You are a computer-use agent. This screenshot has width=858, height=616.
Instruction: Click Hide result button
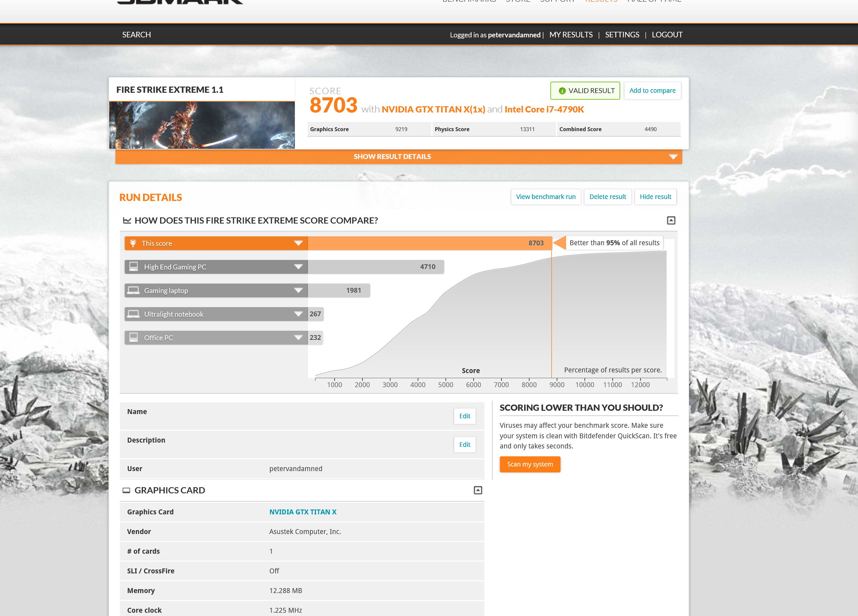click(x=655, y=197)
